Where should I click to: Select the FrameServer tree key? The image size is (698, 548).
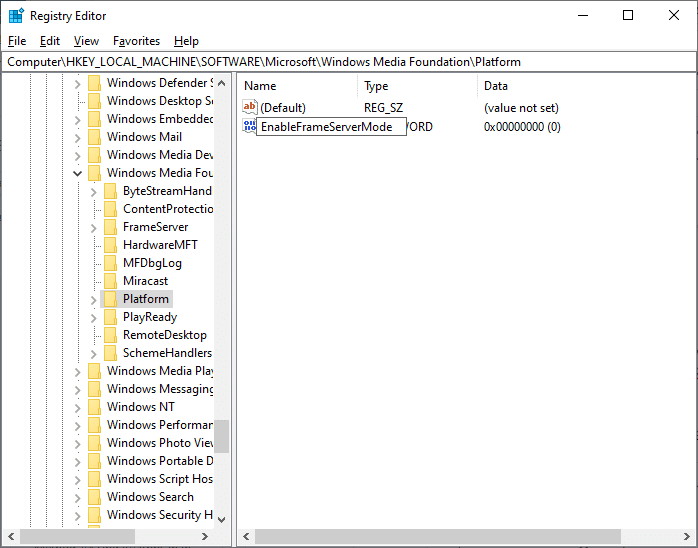click(155, 227)
